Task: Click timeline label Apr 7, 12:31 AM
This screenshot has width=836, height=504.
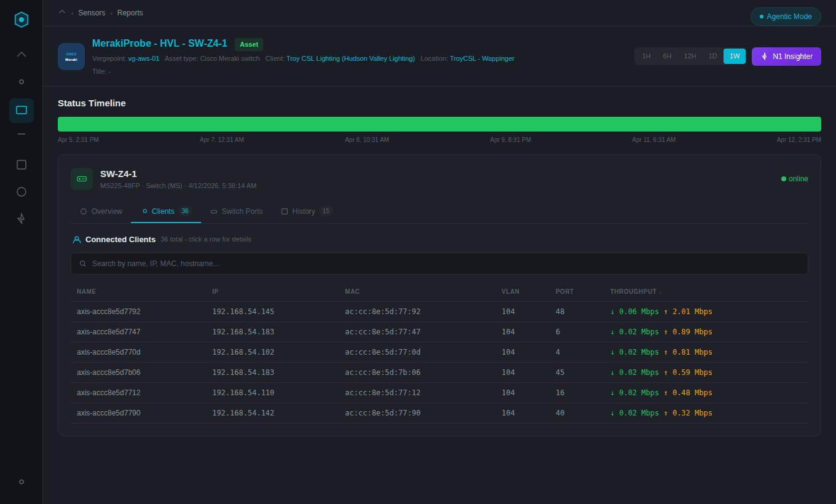Action: click(222, 140)
